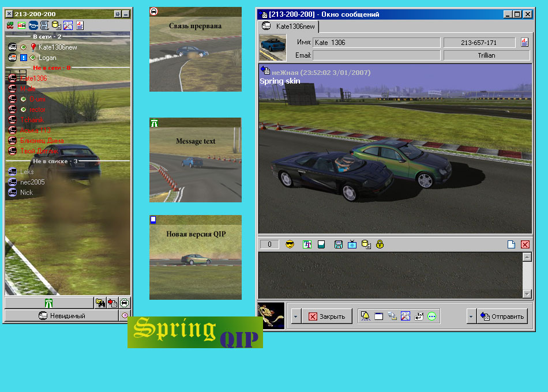Click the client field showing Trillian

486,55
